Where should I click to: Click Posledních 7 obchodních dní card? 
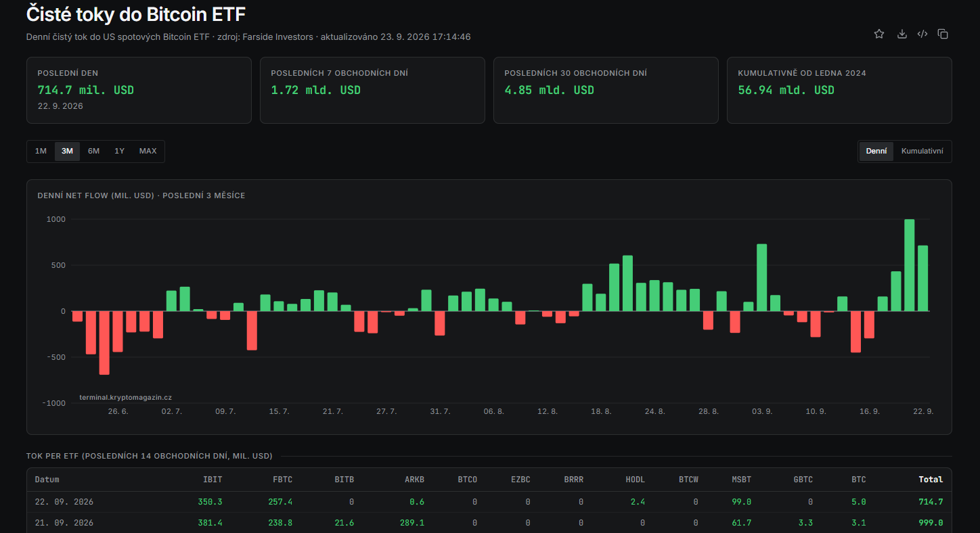tap(372, 90)
